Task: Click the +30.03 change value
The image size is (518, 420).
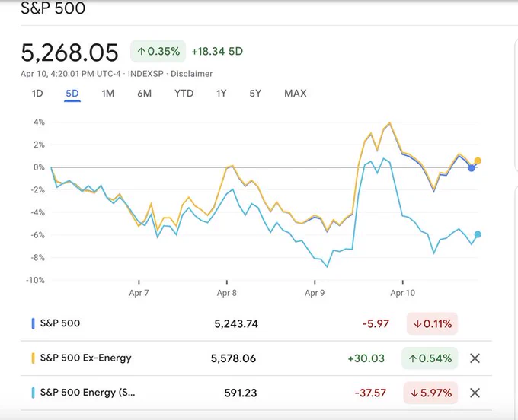Action: click(366, 358)
